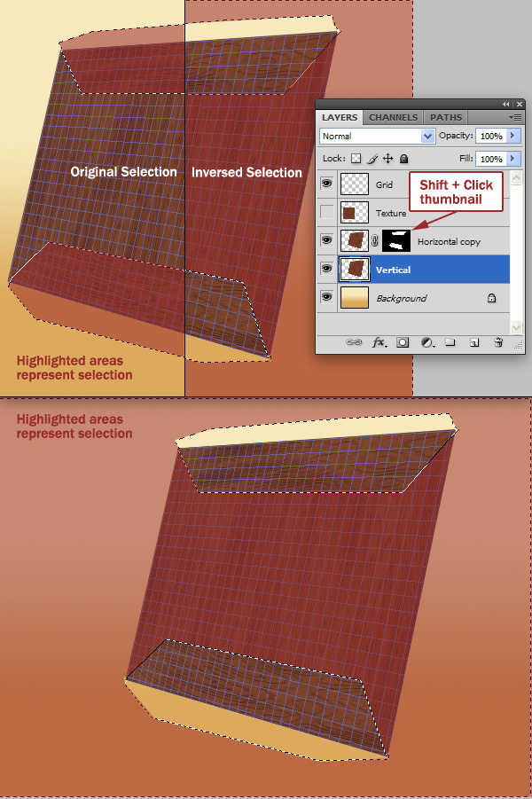Collapse Layers panel to icons double-arrow

click(506, 104)
